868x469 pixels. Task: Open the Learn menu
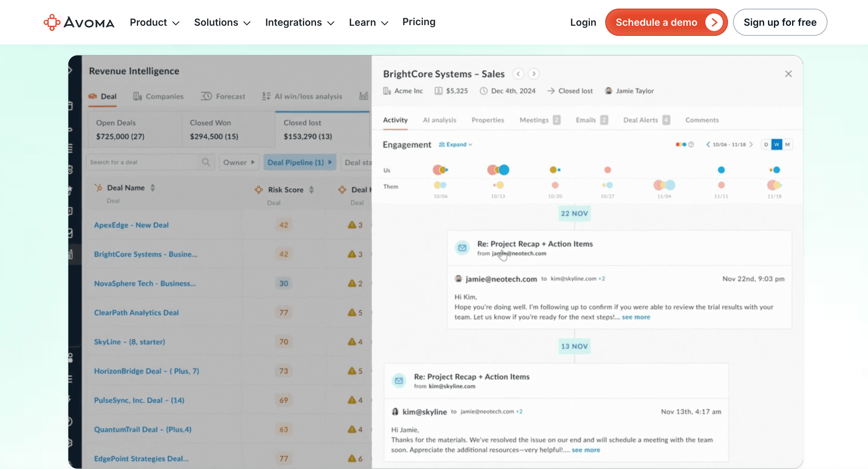point(369,22)
